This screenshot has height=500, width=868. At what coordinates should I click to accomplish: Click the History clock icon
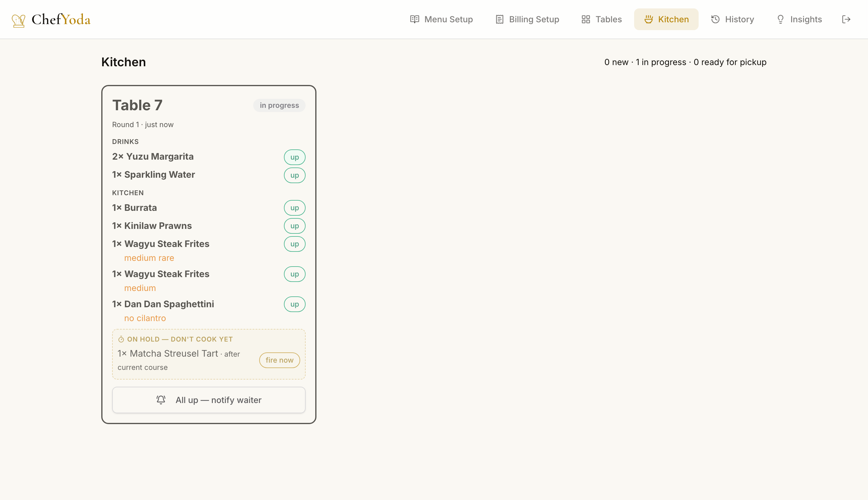point(715,19)
